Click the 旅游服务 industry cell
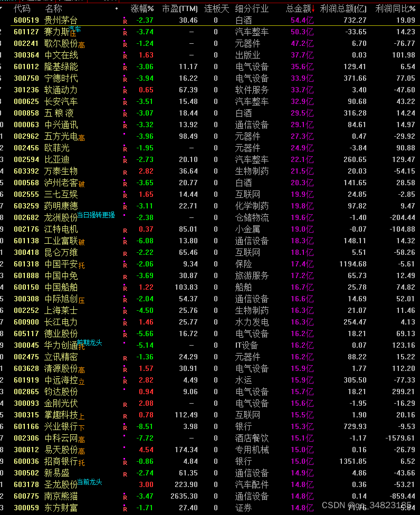Screen dimensions: 420x515 click(x=252, y=275)
